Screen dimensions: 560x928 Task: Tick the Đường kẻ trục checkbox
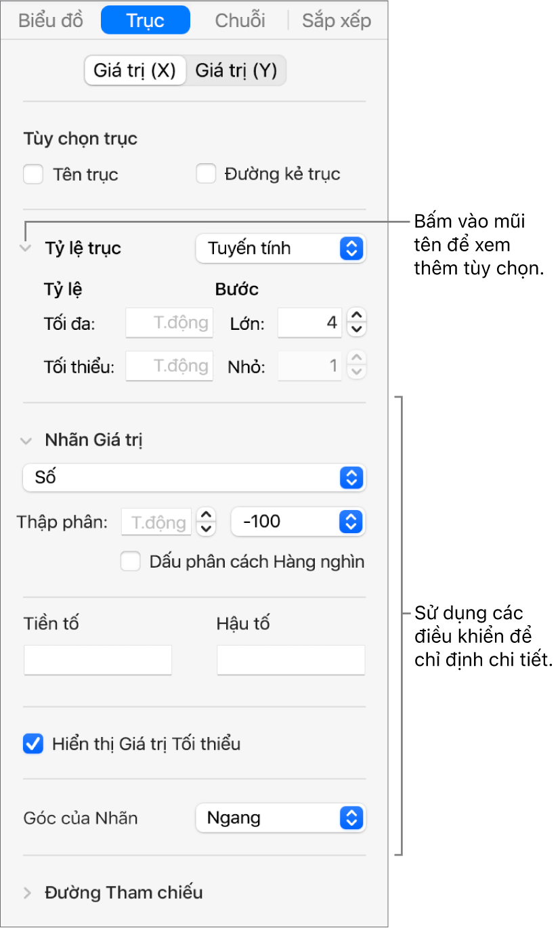[x=206, y=175]
